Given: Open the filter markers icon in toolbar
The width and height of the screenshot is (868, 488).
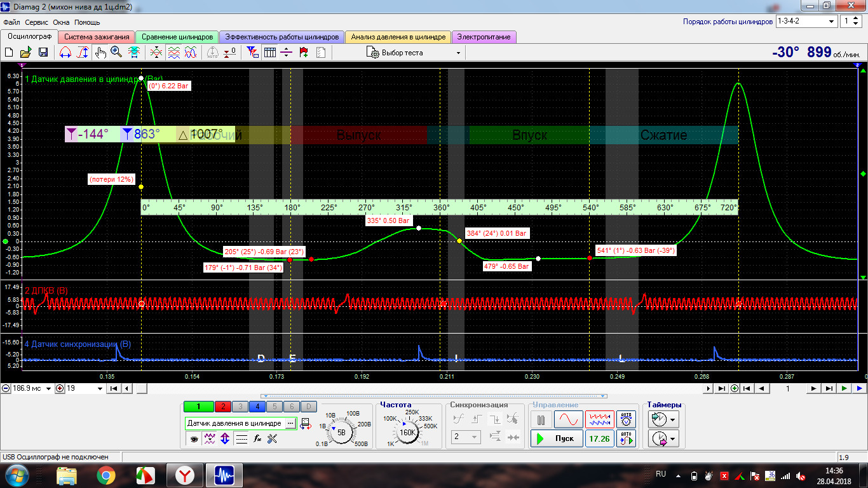Looking at the screenshot, I should click(253, 53).
